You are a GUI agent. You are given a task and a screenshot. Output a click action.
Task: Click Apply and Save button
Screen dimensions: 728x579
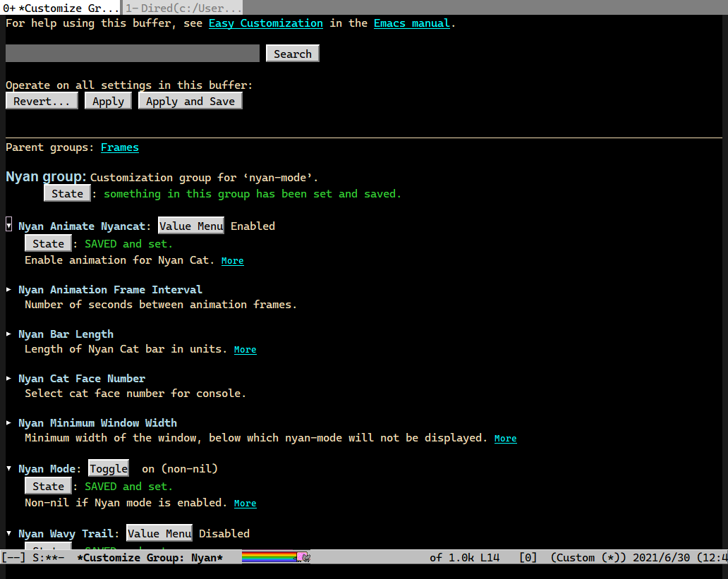point(190,102)
